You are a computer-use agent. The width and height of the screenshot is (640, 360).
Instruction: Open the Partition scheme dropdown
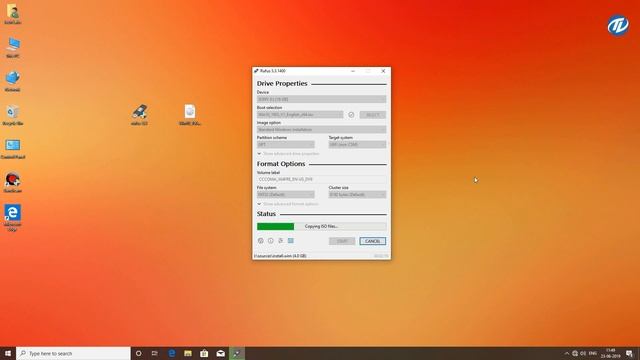coord(286,144)
